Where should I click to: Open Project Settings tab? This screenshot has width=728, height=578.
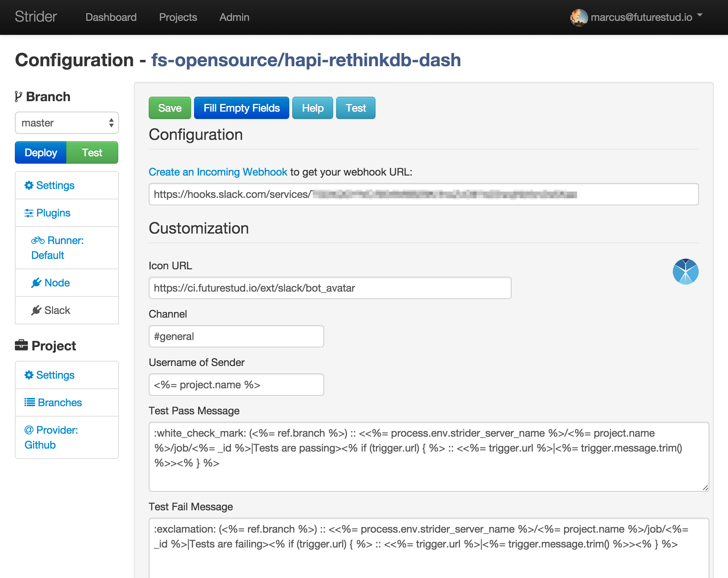click(x=67, y=375)
